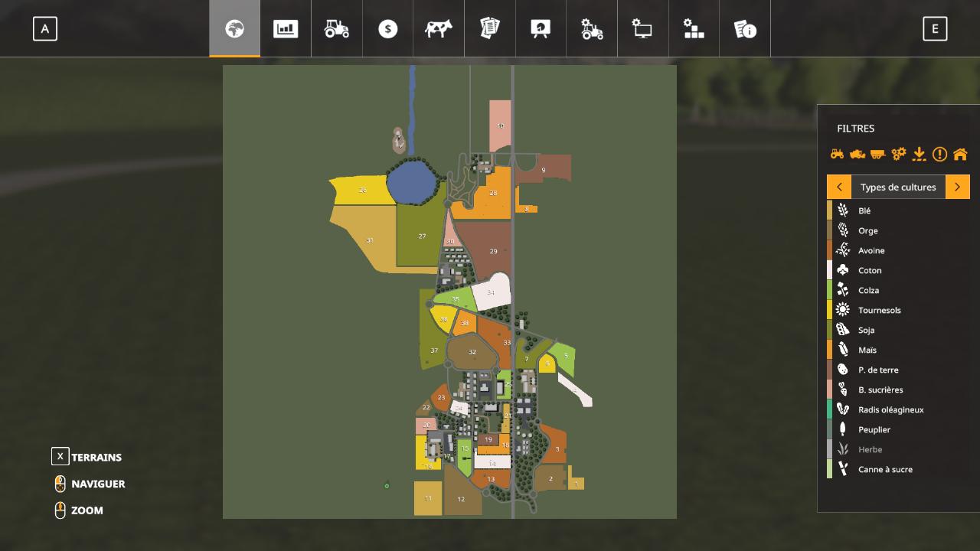The height and width of the screenshot is (551, 980).
Task: Select field 32 on the map
Action: [472, 352]
